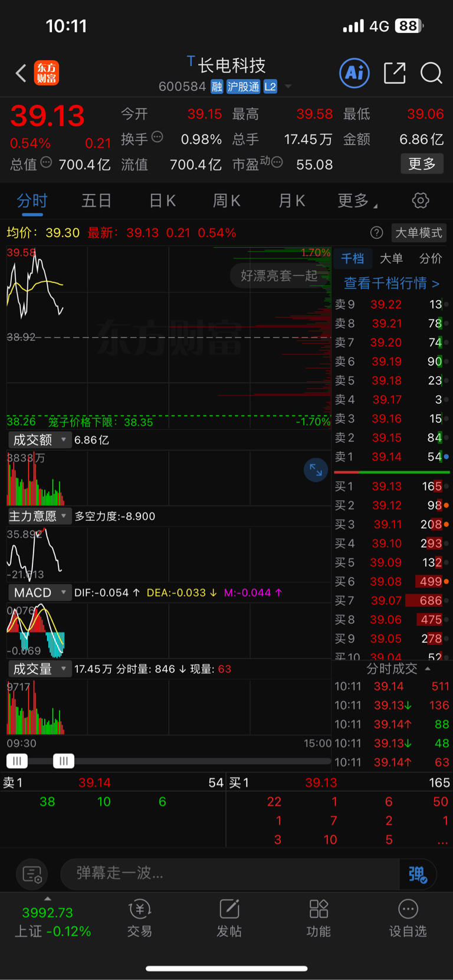
Task: Tap info icon next to 换手
Action: [x=157, y=137]
